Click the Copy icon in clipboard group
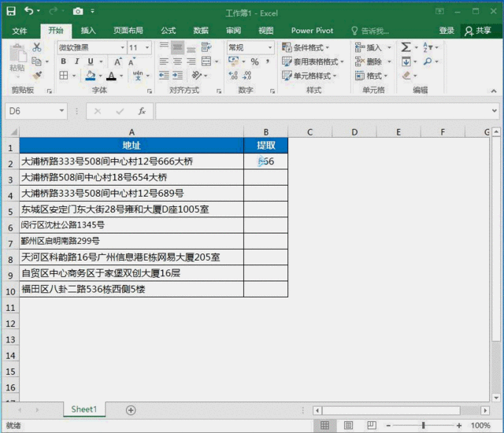The image size is (504, 433). tap(37, 61)
